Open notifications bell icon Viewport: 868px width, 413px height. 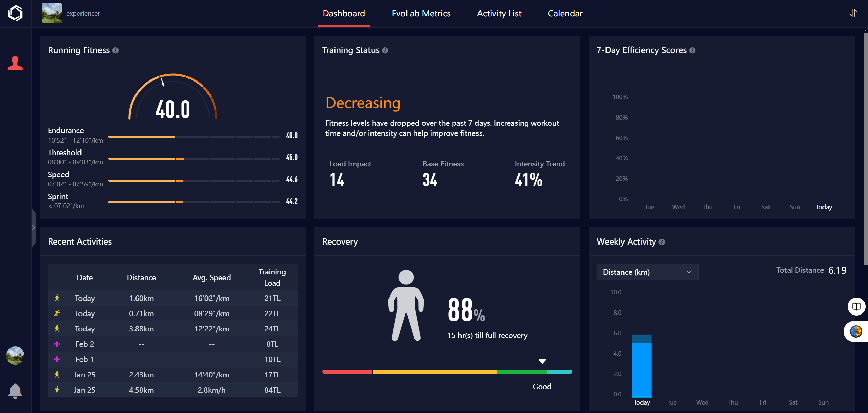15,391
